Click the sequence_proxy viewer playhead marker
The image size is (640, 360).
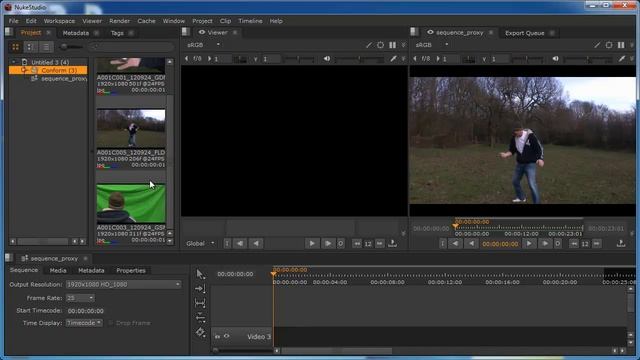tap(455, 225)
